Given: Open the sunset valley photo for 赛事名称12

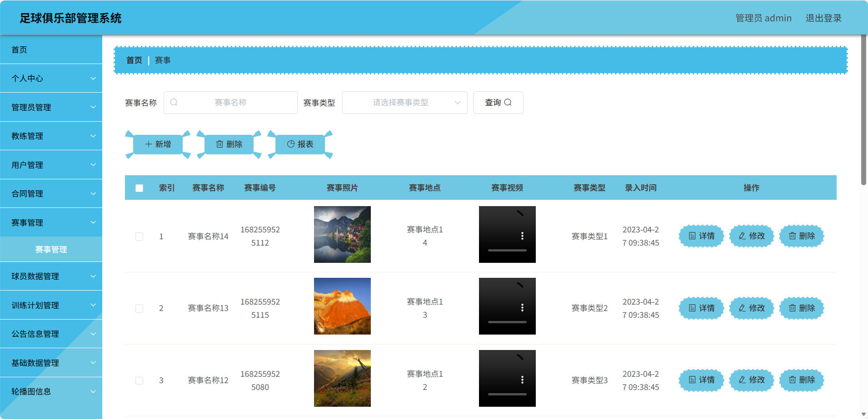Looking at the screenshot, I should 342,378.
